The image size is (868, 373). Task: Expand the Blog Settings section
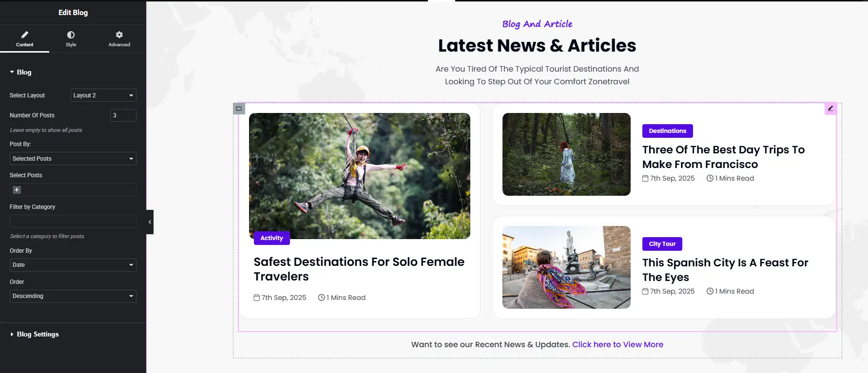click(35, 334)
